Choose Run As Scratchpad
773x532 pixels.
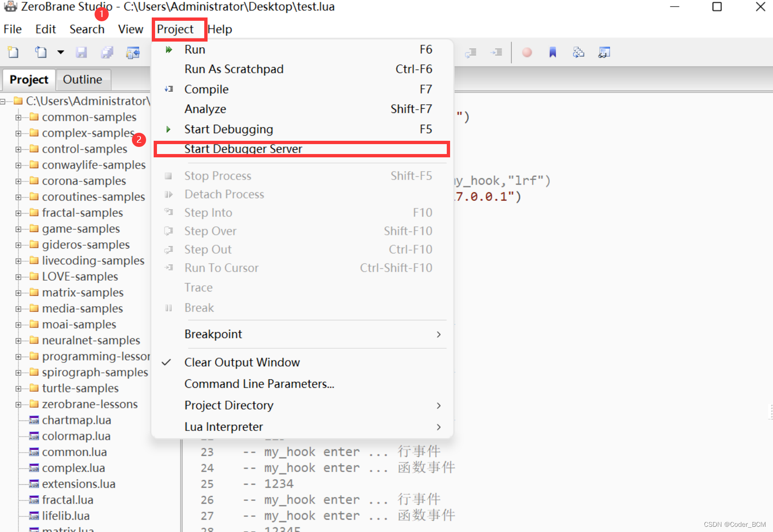(x=302, y=69)
